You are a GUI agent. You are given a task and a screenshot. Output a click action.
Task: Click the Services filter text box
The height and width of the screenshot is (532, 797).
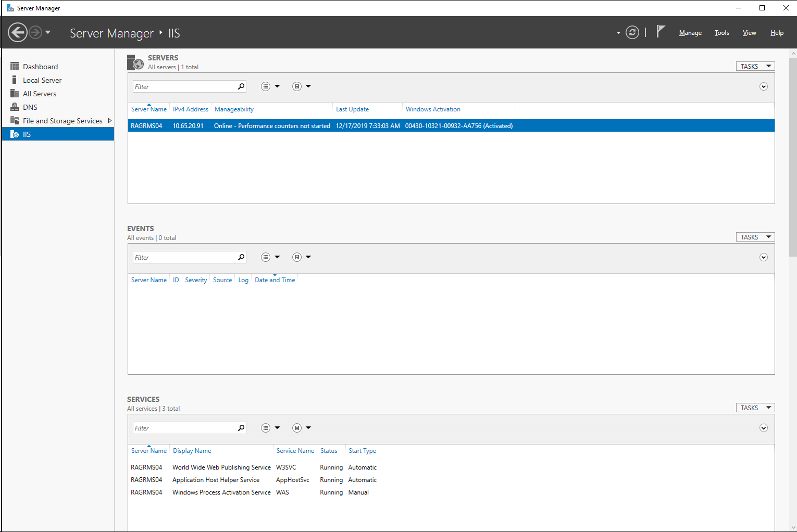coord(184,428)
